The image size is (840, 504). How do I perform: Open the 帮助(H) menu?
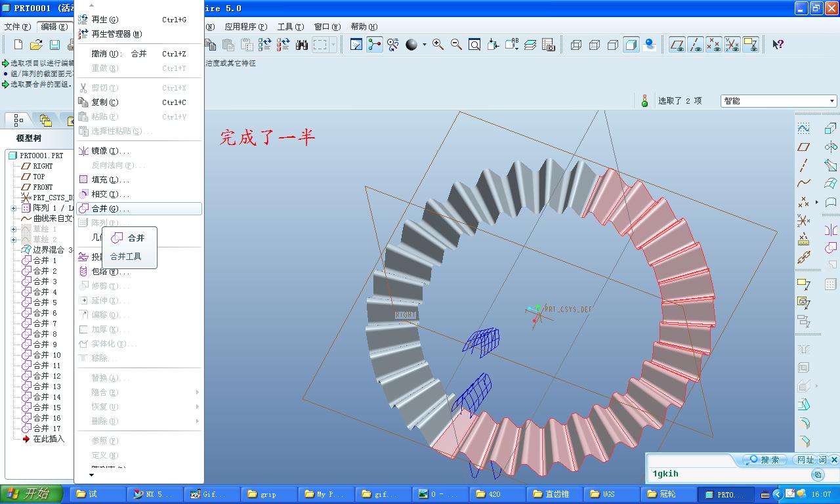coord(364,27)
